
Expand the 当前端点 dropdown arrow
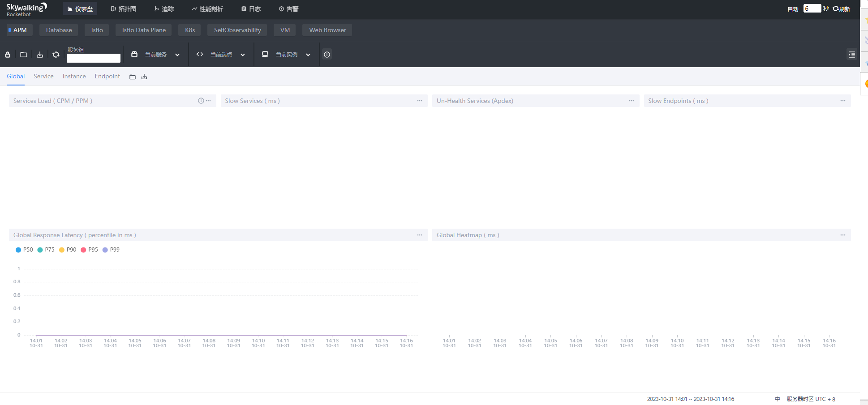click(x=243, y=55)
